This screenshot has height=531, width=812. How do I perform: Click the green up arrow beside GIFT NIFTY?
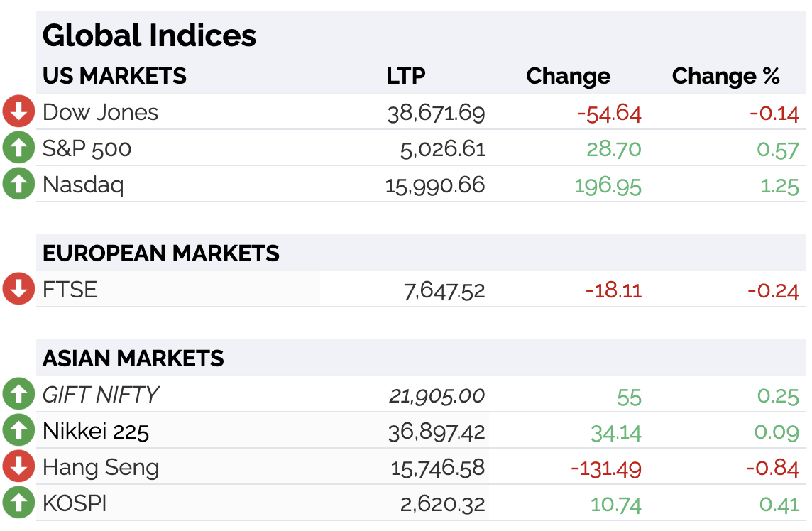pos(18,393)
